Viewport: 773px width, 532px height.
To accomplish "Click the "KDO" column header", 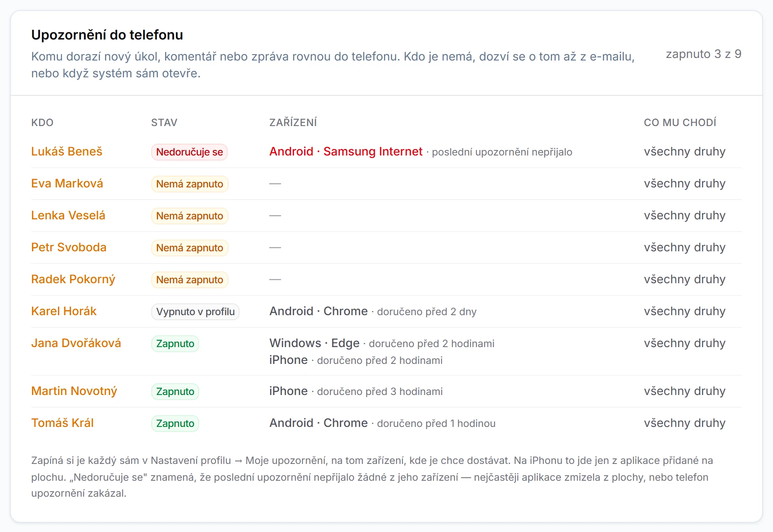I will (42, 123).
